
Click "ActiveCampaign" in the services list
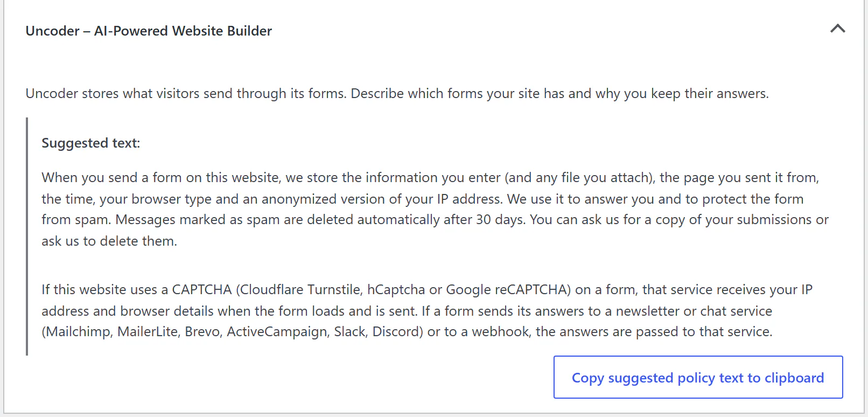(x=277, y=332)
